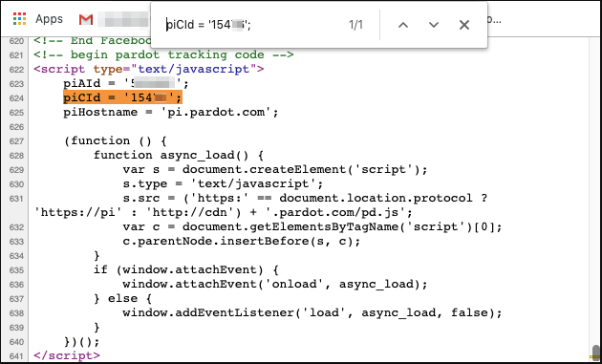Screen dimensions: 602x364
Task: Click the piAId assignment on line 623
Action: tap(126, 83)
